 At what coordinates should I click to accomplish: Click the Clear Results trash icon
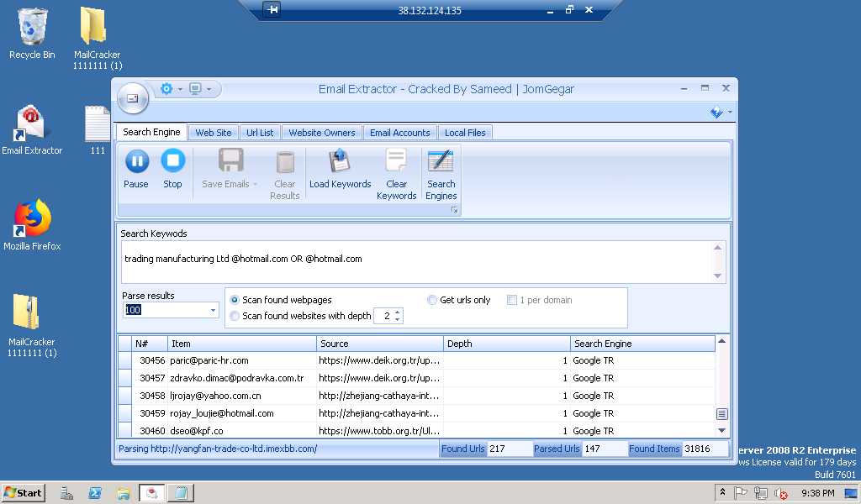285,162
